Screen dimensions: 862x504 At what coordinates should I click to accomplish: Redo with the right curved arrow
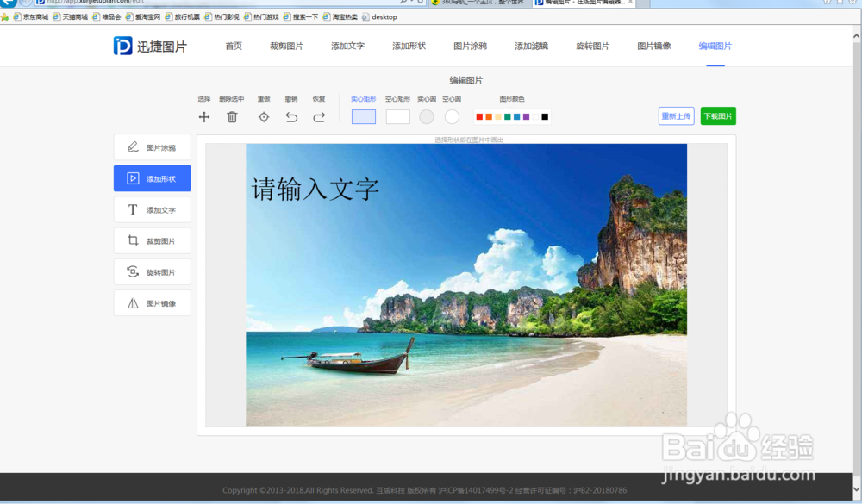coord(319,117)
